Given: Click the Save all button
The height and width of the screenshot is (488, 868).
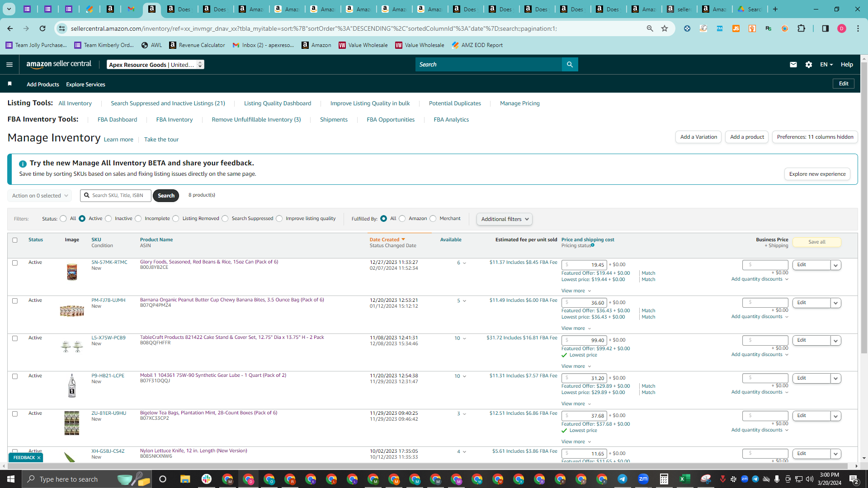Looking at the screenshot, I should pyautogui.click(x=817, y=242).
